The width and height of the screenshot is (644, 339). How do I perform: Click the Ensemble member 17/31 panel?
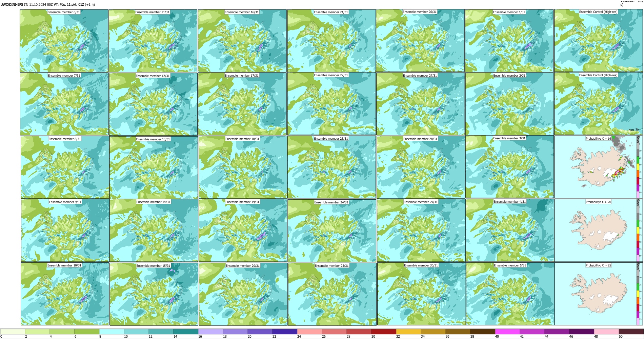click(x=242, y=104)
